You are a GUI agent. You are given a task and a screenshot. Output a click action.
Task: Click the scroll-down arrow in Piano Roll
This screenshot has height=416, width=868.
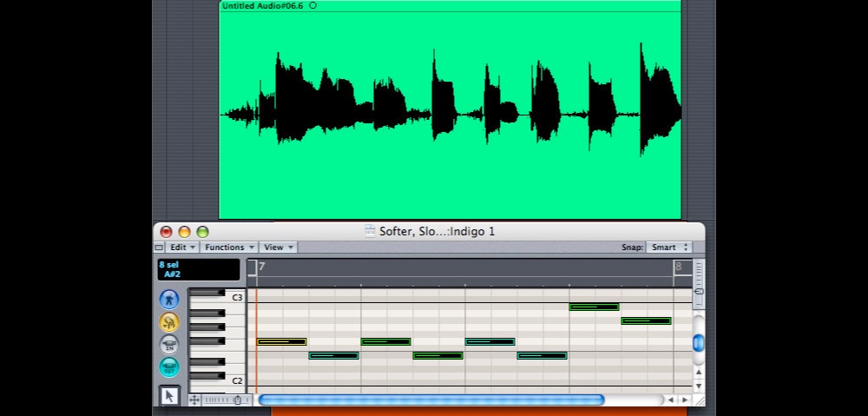699,386
